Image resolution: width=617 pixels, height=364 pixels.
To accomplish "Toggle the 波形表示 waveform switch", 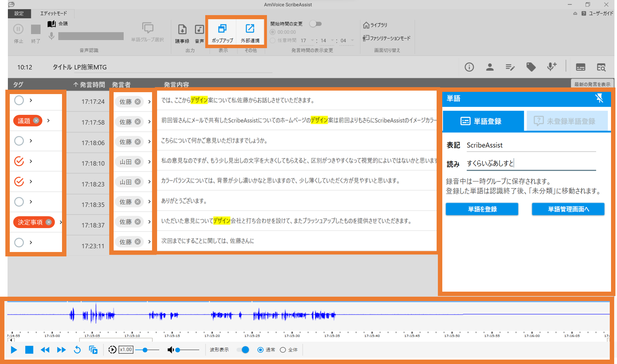I will [x=243, y=350].
